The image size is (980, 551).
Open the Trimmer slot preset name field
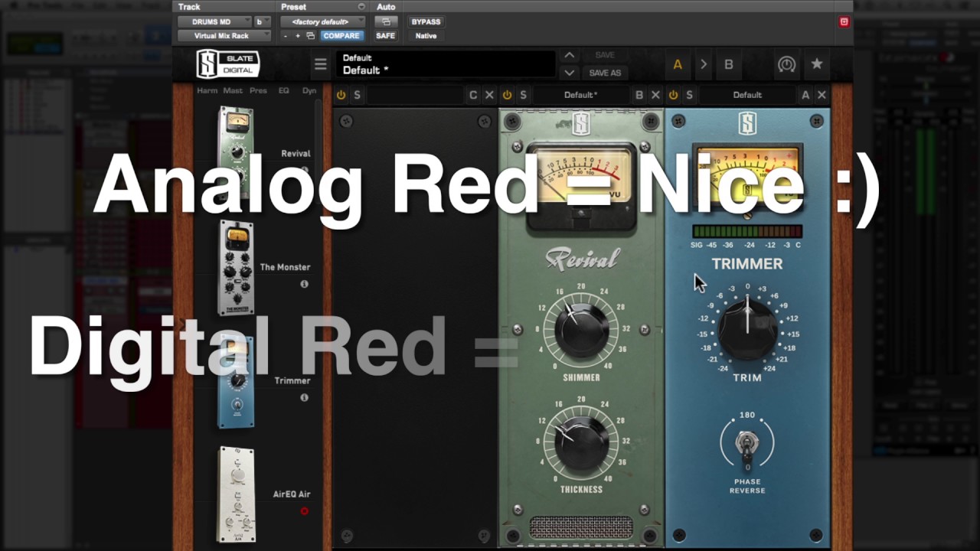pos(747,95)
